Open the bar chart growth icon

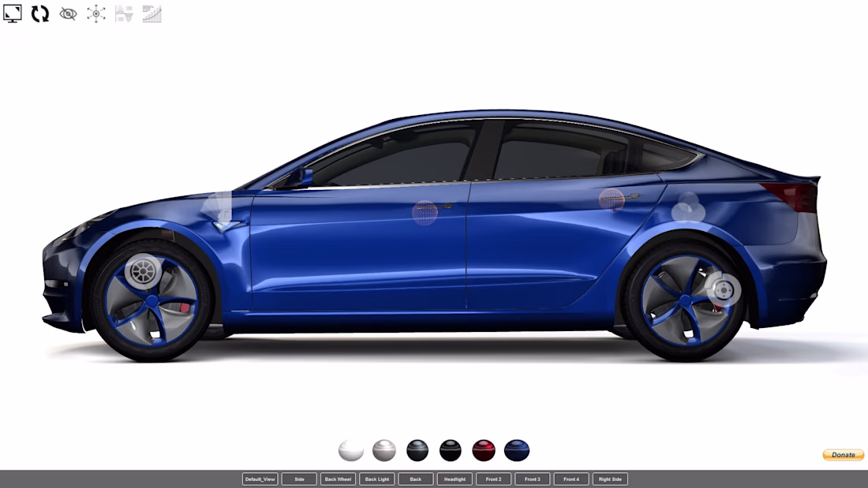[152, 13]
